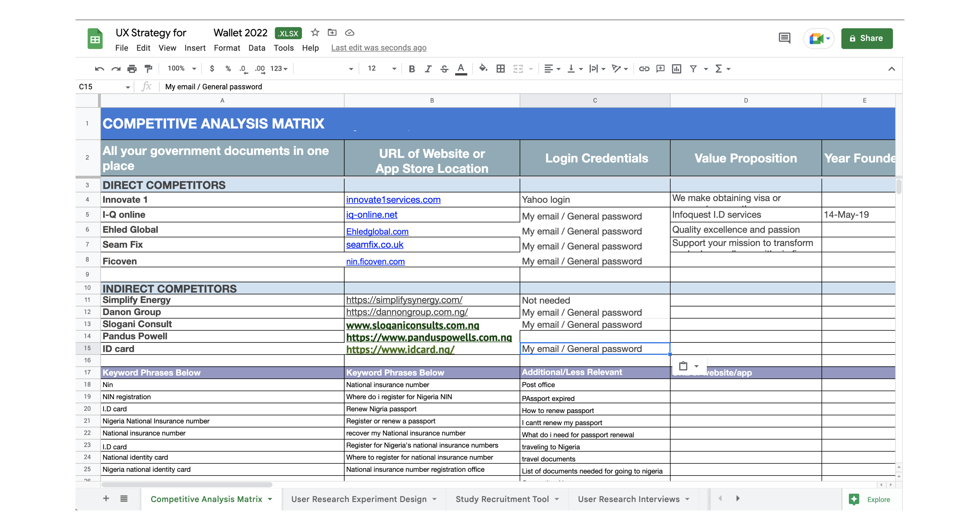
Task: Open the Insert menu
Action: [x=195, y=48]
